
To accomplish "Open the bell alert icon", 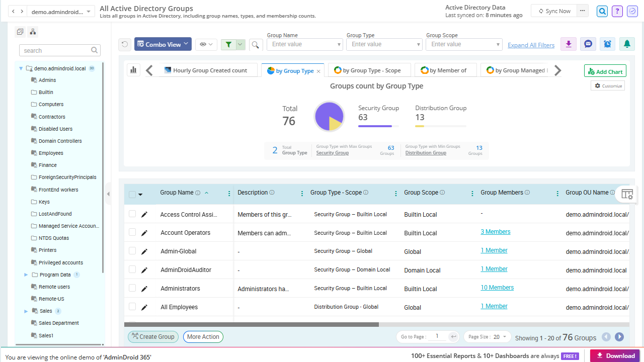I will tap(627, 44).
